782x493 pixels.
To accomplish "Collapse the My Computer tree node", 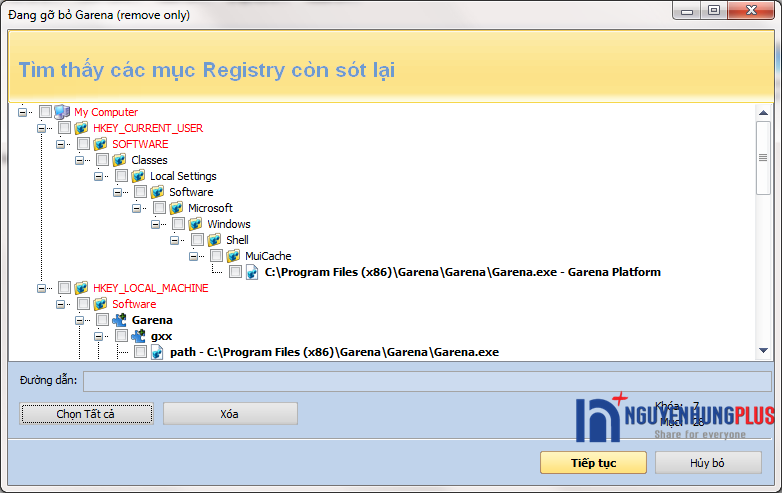I will click(x=22, y=112).
